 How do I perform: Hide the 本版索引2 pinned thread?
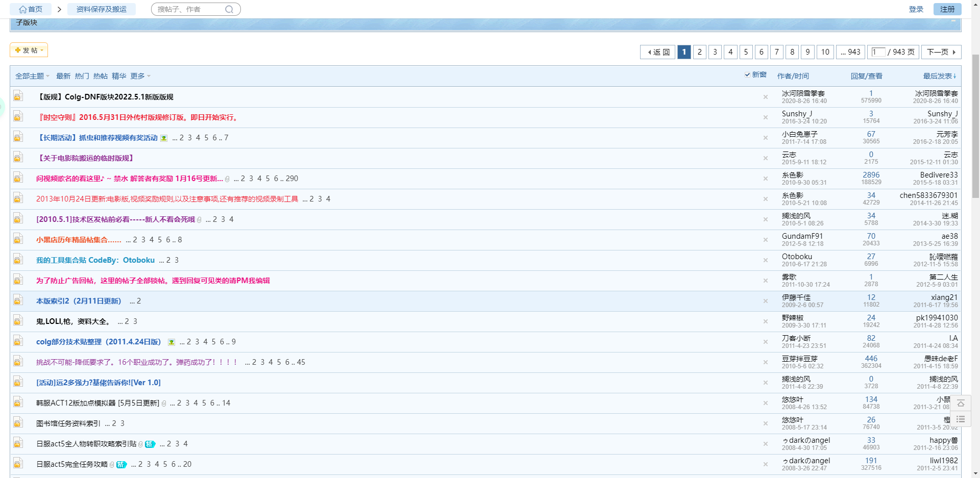tap(765, 301)
